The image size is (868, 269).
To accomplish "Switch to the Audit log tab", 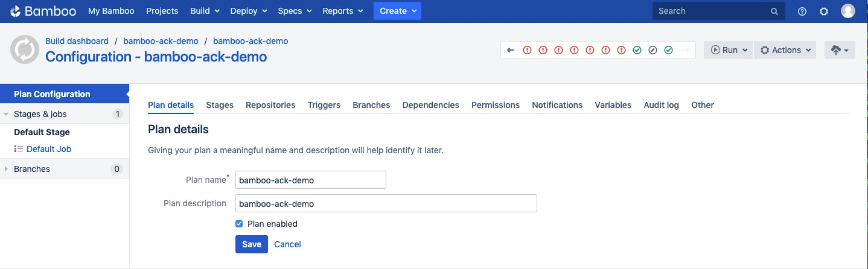I will pyautogui.click(x=662, y=105).
